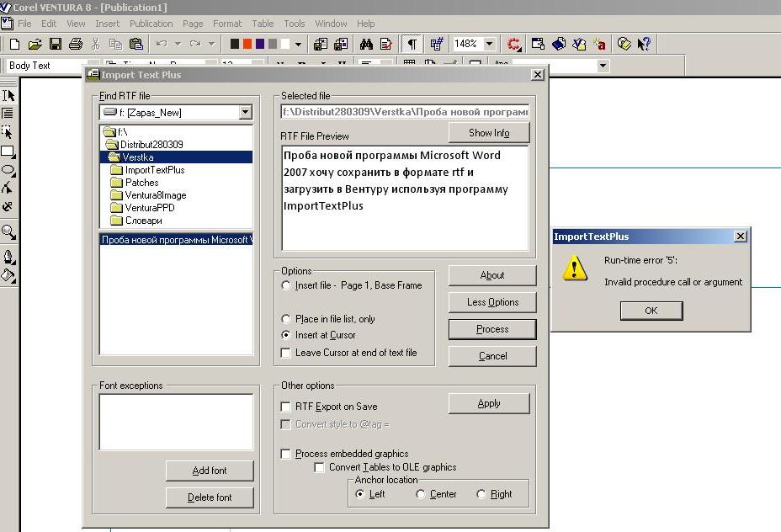Click the Cut scissors icon

coord(96,45)
